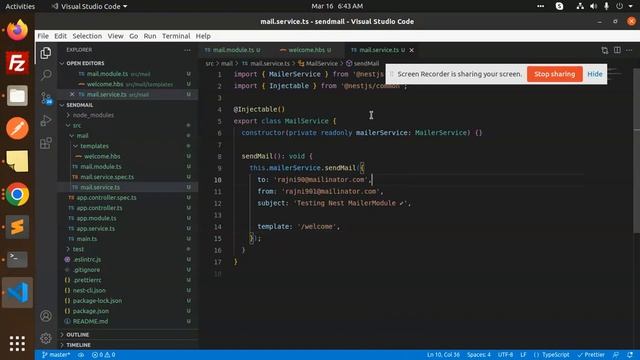Open the Accounts menu icon

[x=46, y=316]
